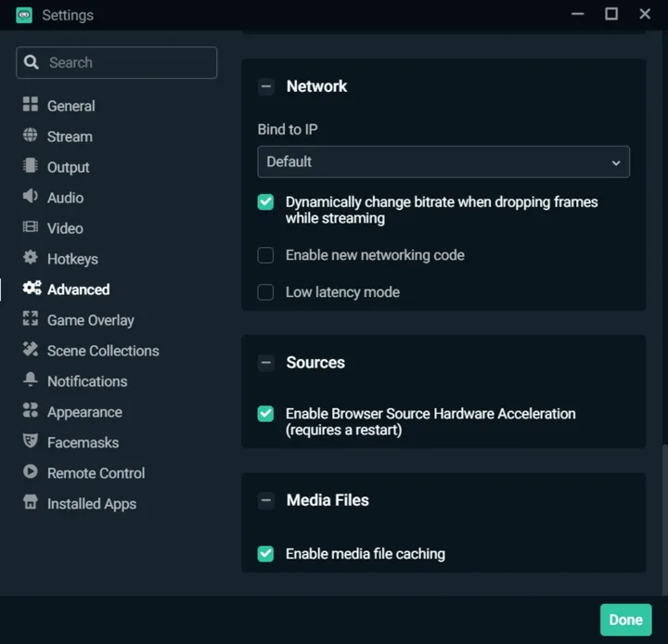Maximize the Settings window
This screenshot has width=668, height=644.
click(611, 14)
